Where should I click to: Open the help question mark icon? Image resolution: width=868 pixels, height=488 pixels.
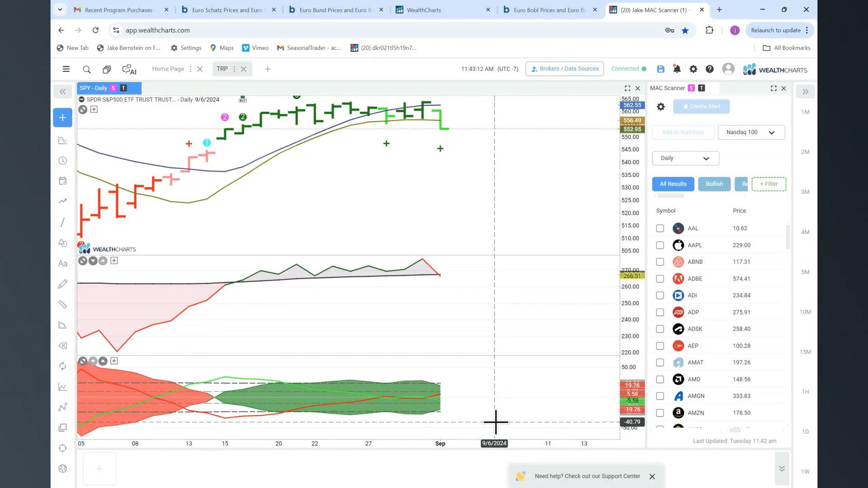(710, 69)
